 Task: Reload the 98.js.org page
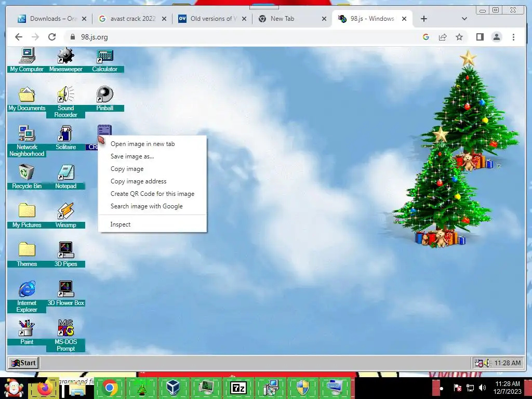click(x=52, y=37)
